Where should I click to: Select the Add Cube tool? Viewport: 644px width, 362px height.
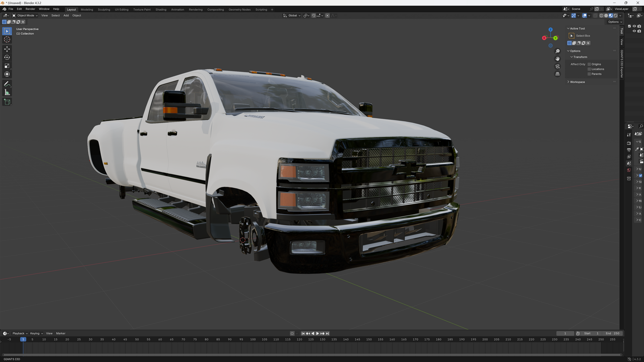7,102
